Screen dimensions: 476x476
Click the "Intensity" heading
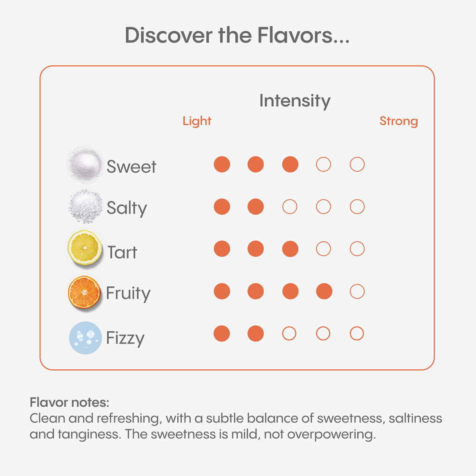pyautogui.click(x=295, y=101)
